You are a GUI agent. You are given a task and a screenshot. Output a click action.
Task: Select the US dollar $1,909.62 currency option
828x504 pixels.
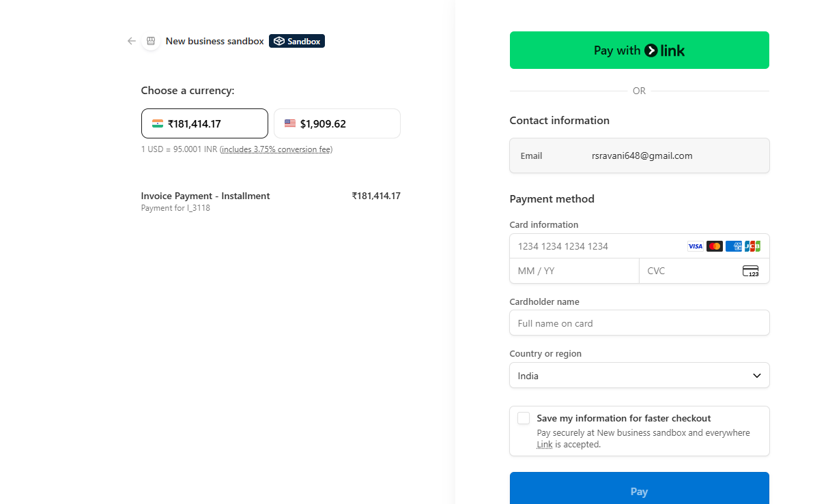(x=337, y=123)
